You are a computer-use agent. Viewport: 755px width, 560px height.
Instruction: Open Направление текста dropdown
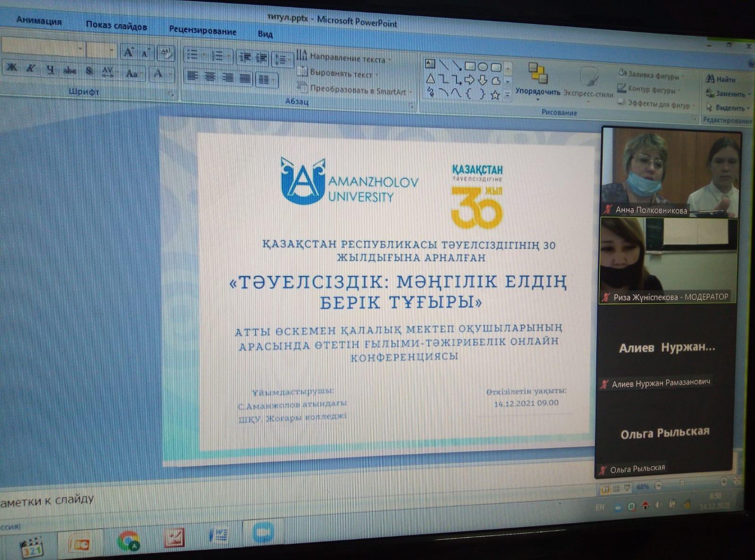pyautogui.click(x=344, y=58)
